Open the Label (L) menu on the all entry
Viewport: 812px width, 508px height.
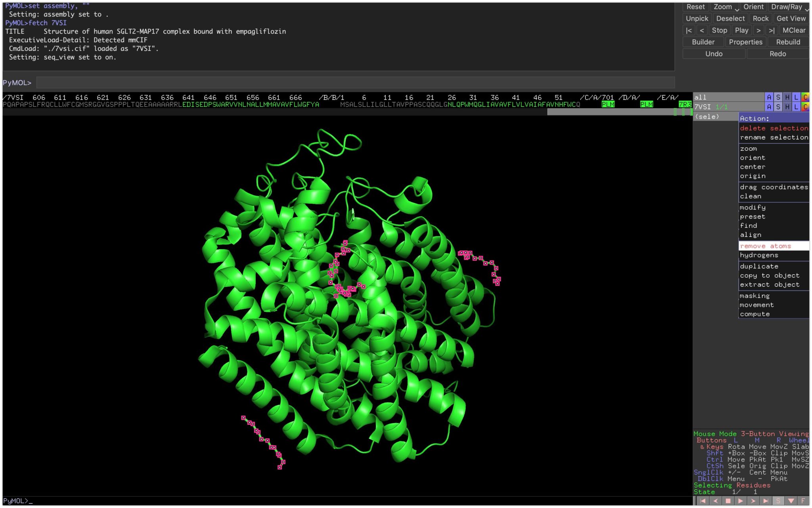pos(797,97)
